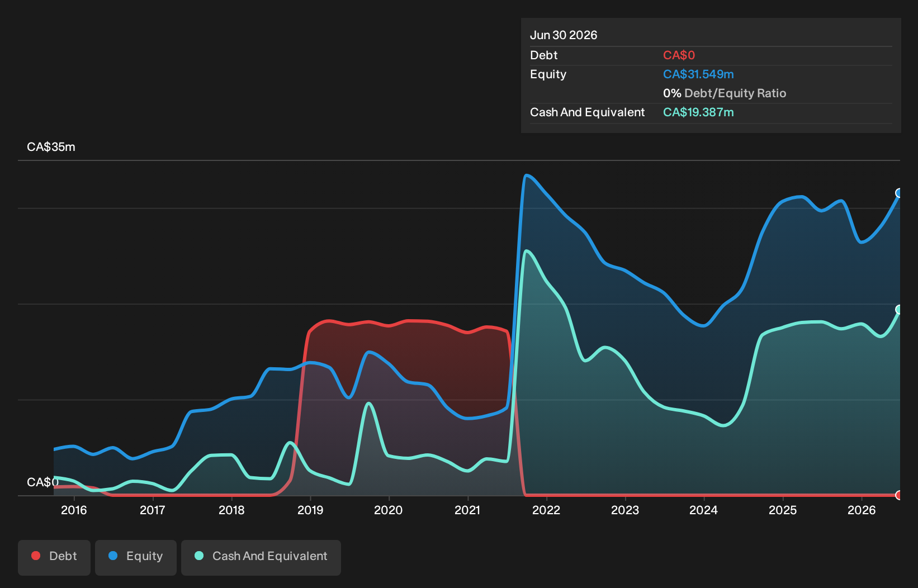This screenshot has width=918, height=588.
Task: Click the Equity value CA$31.549m in tooltip
Action: click(x=698, y=74)
